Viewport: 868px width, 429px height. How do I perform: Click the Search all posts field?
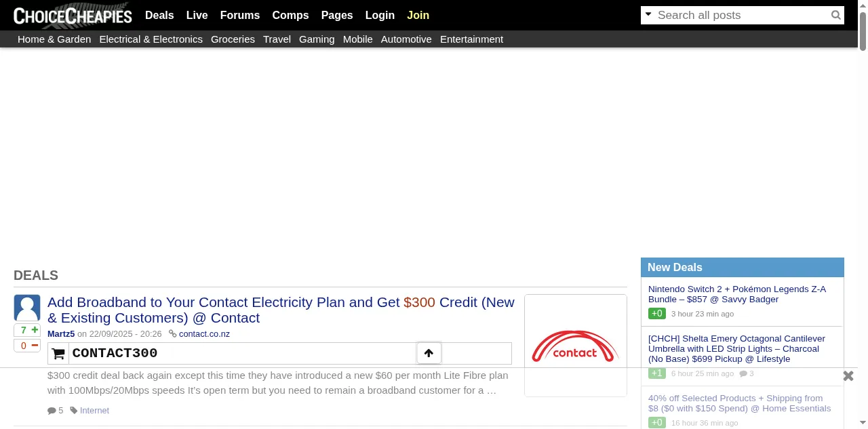[742, 15]
